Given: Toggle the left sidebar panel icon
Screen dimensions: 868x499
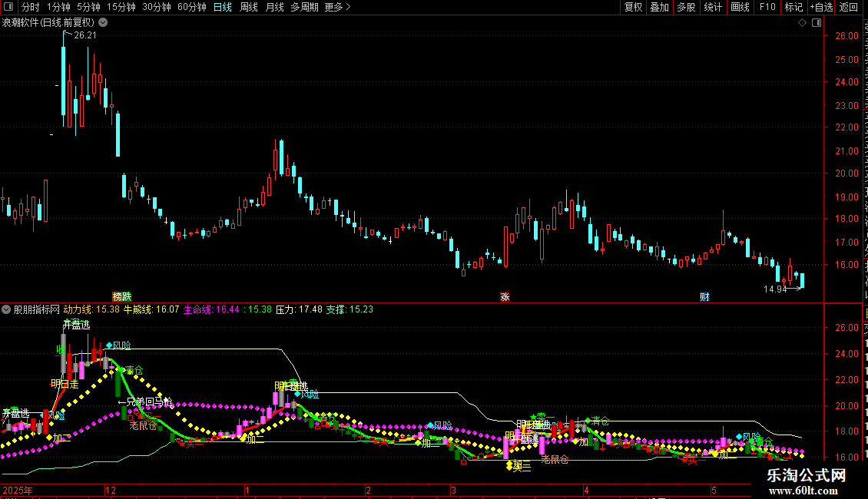Looking at the screenshot, I should pos(8,7).
